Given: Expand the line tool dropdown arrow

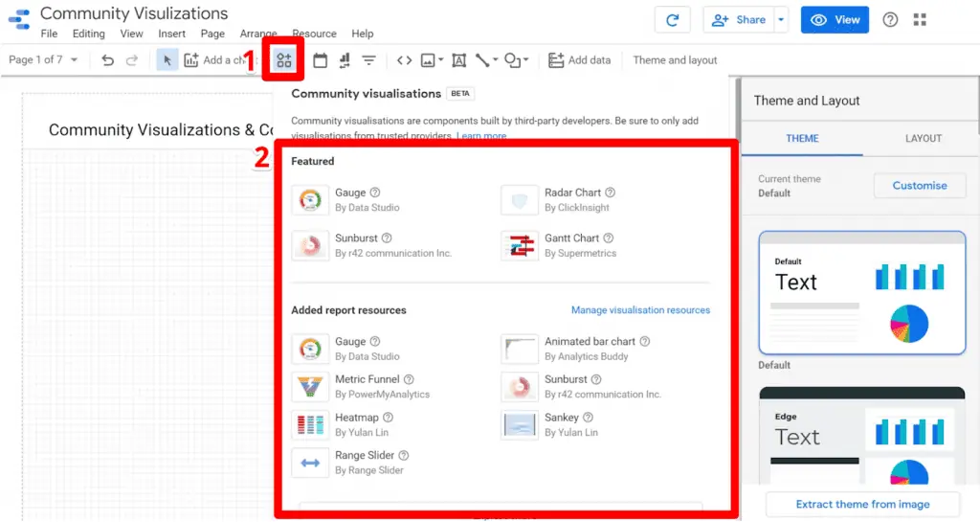Looking at the screenshot, I should (x=495, y=60).
